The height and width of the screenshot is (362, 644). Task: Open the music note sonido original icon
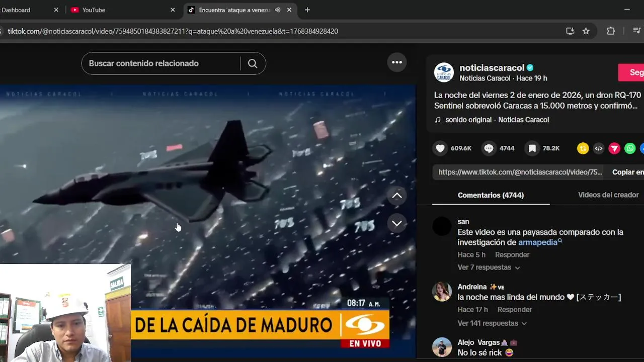(x=438, y=120)
